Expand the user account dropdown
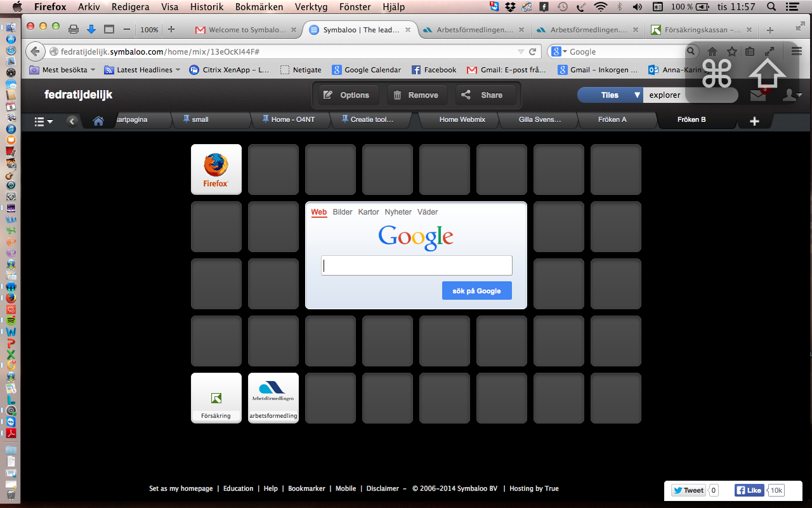 coord(791,95)
